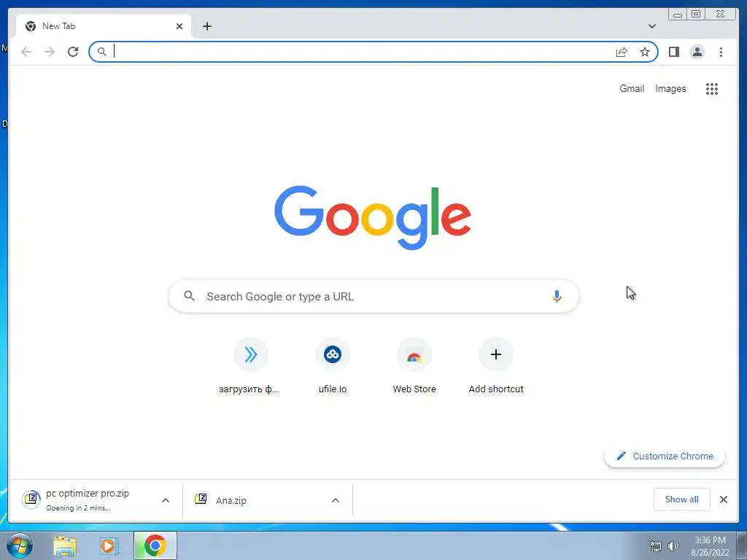The height and width of the screenshot is (560, 747).
Task: Open the загрузить ф... shortcut
Action: (x=251, y=365)
